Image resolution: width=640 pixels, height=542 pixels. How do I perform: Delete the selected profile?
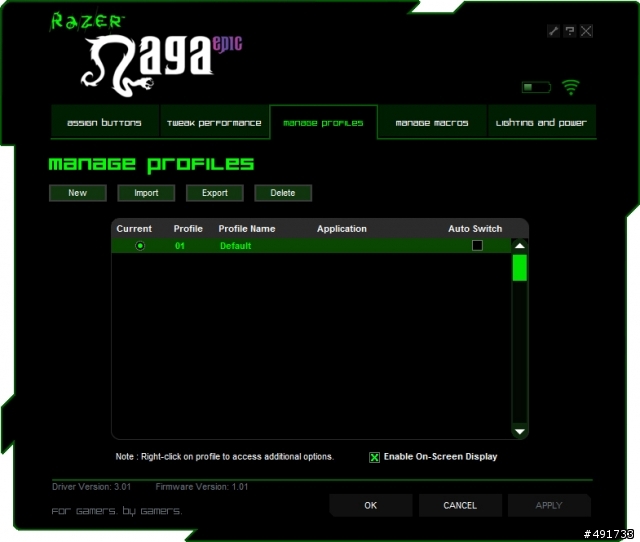click(x=283, y=193)
